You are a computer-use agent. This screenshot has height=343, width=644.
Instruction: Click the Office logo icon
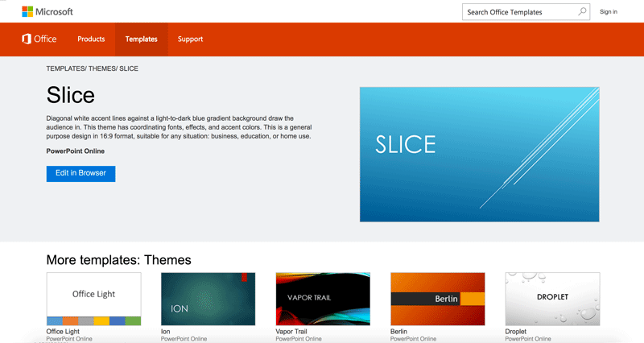coord(27,39)
